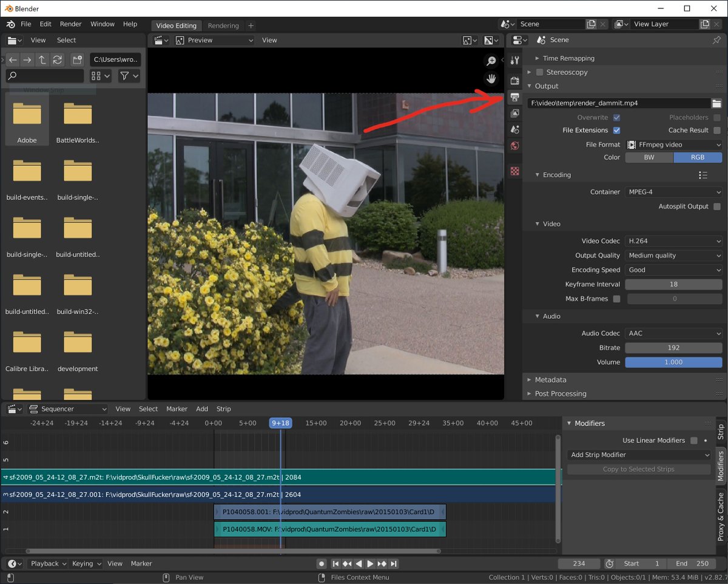
Task: Open the Scene properties tab icon
Action: (x=514, y=129)
